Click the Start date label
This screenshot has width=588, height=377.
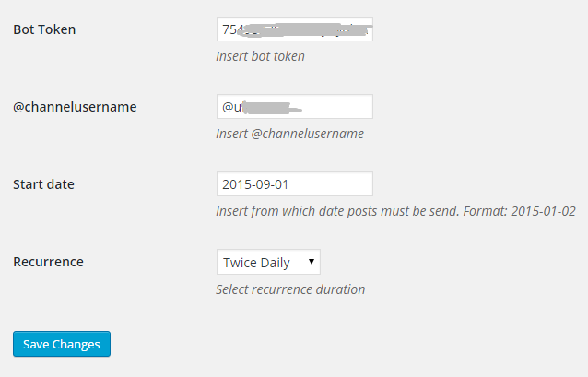tap(43, 184)
